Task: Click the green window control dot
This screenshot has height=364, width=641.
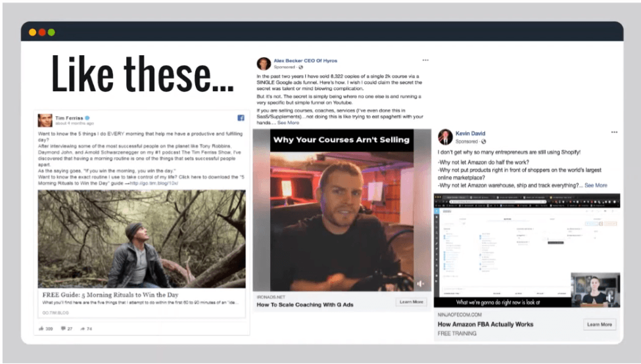Action: pyautogui.click(x=51, y=32)
